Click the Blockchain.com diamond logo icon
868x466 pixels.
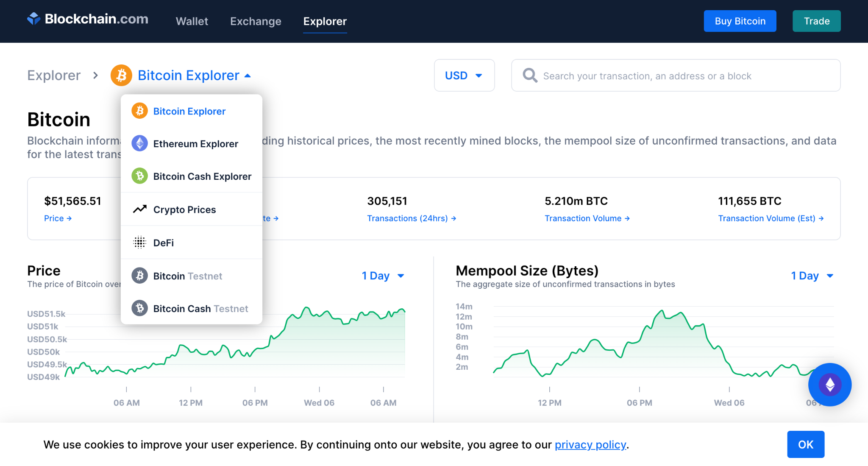tap(34, 19)
